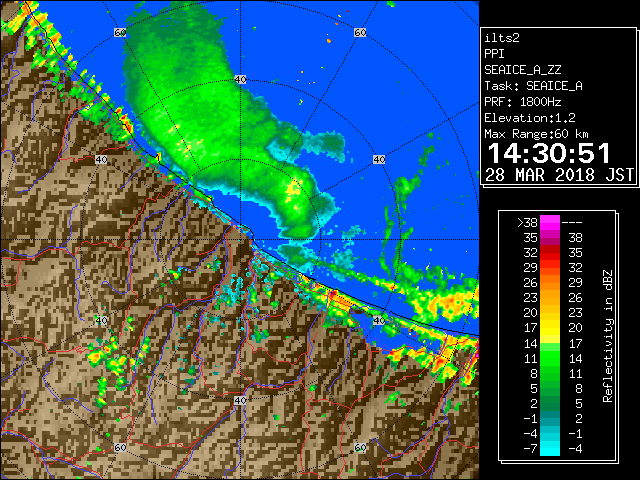Select the PPI scan type label

[x=494, y=54]
